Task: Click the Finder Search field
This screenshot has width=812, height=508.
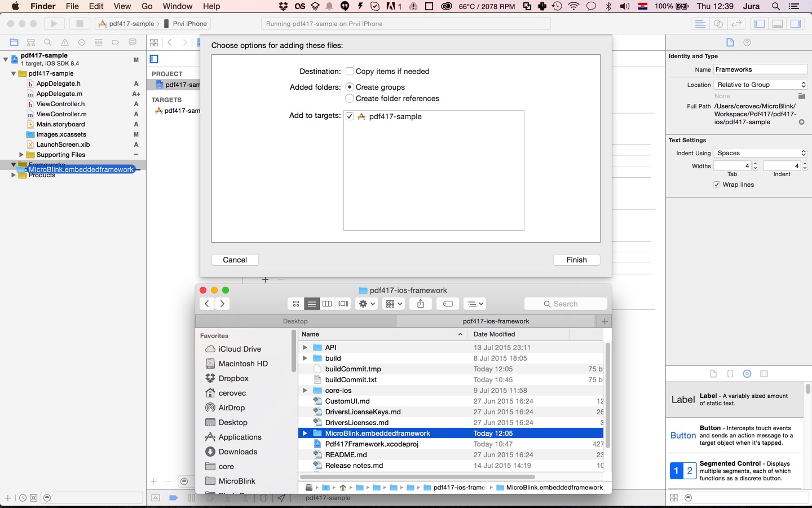Action: coord(566,304)
